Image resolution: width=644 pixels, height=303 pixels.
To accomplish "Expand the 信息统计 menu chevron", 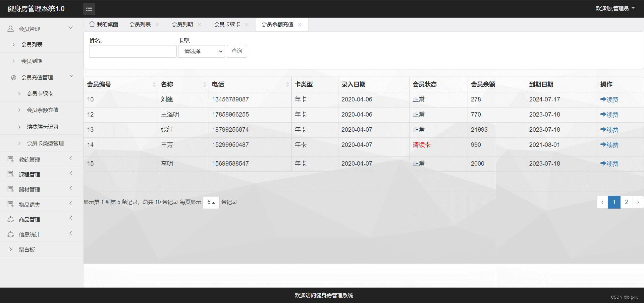I will click(x=71, y=233).
